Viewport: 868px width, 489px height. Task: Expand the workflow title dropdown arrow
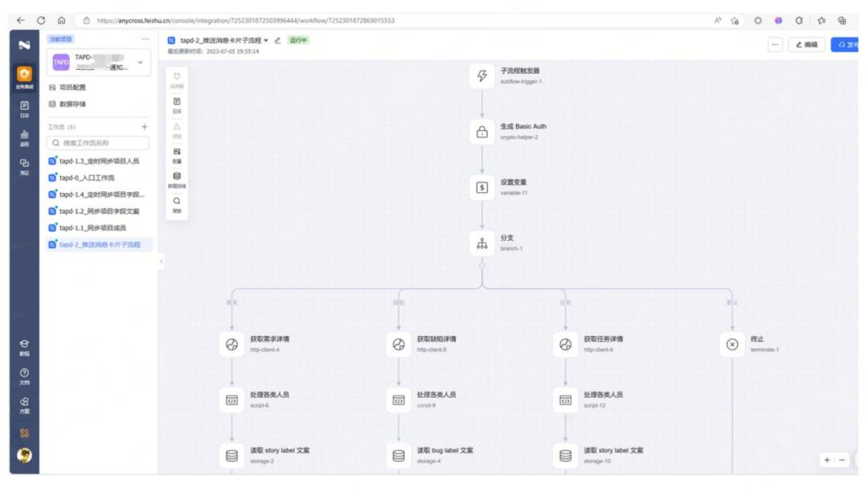pos(266,40)
